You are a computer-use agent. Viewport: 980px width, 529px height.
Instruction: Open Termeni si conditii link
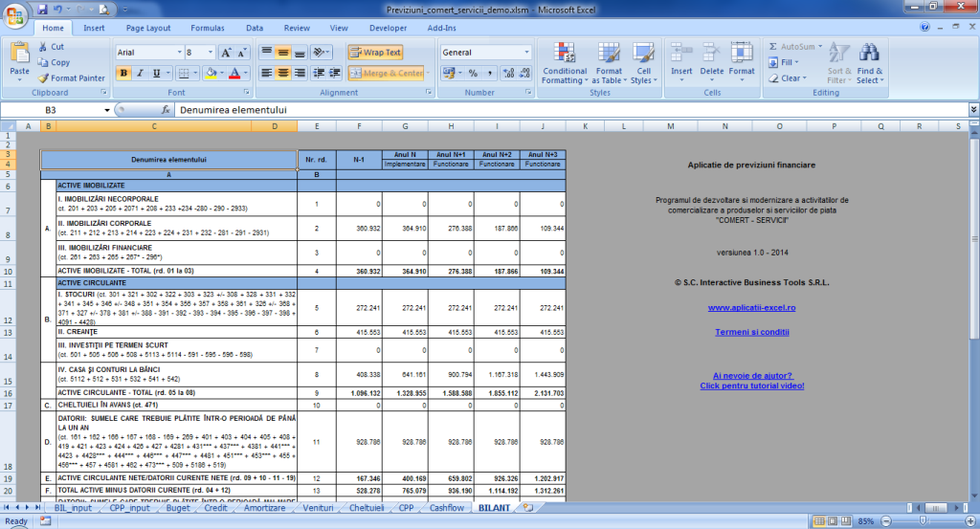[752, 332]
